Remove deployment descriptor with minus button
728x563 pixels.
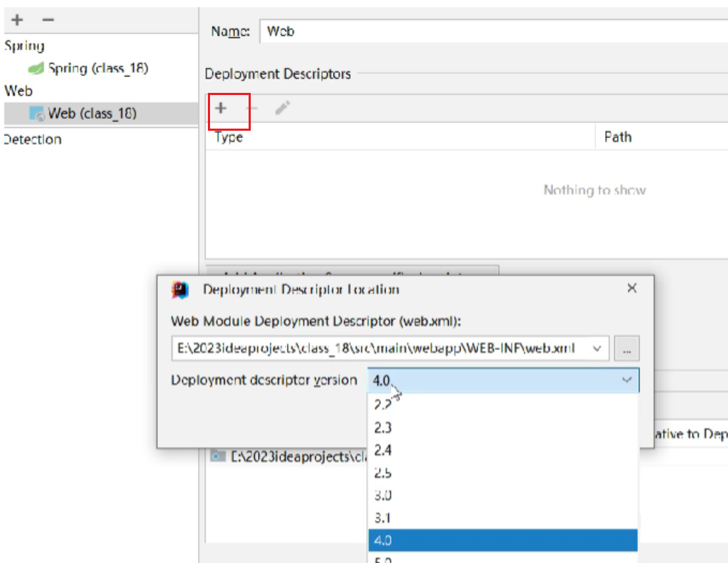click(x=251, y=109)
